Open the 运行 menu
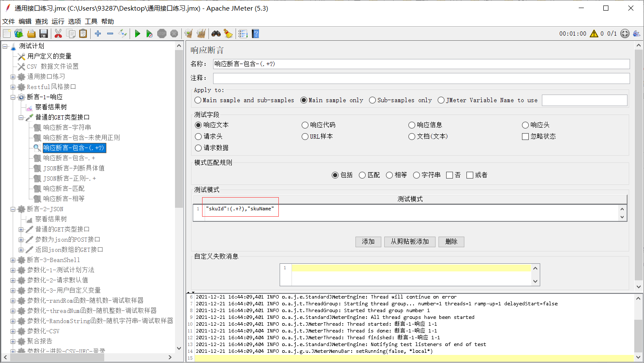644x363 pixels. 58,21
